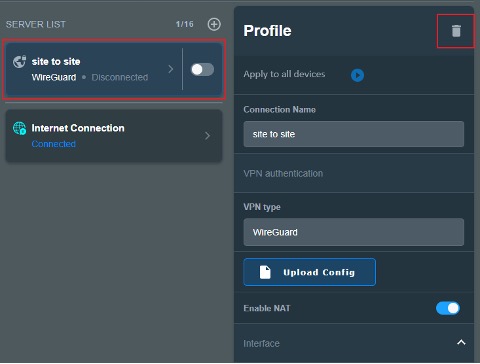Click the Disconnected status text
Viewport: 480px width, 364px height.
coord(120,77)
